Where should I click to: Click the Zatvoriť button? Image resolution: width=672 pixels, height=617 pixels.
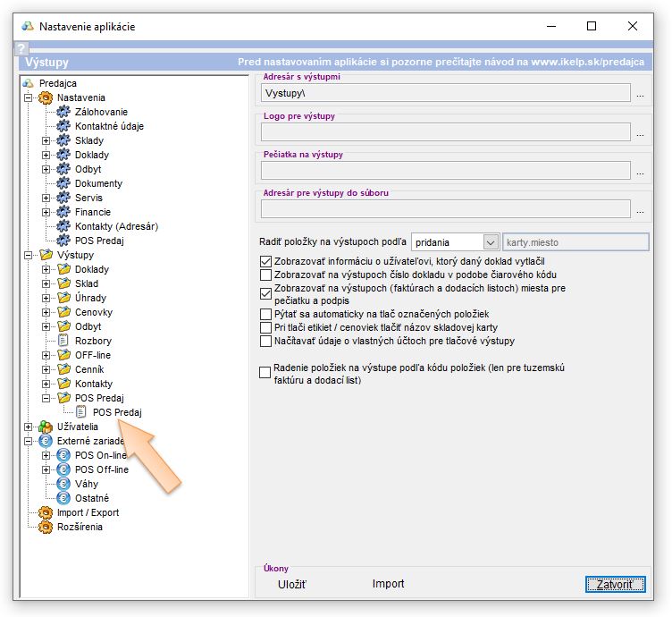pos(615,584)
